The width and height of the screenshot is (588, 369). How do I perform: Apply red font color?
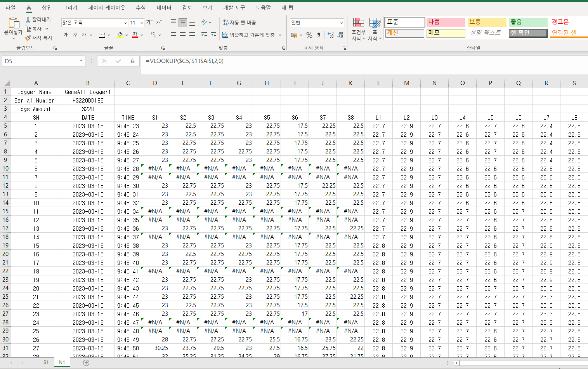click(135, 35)
